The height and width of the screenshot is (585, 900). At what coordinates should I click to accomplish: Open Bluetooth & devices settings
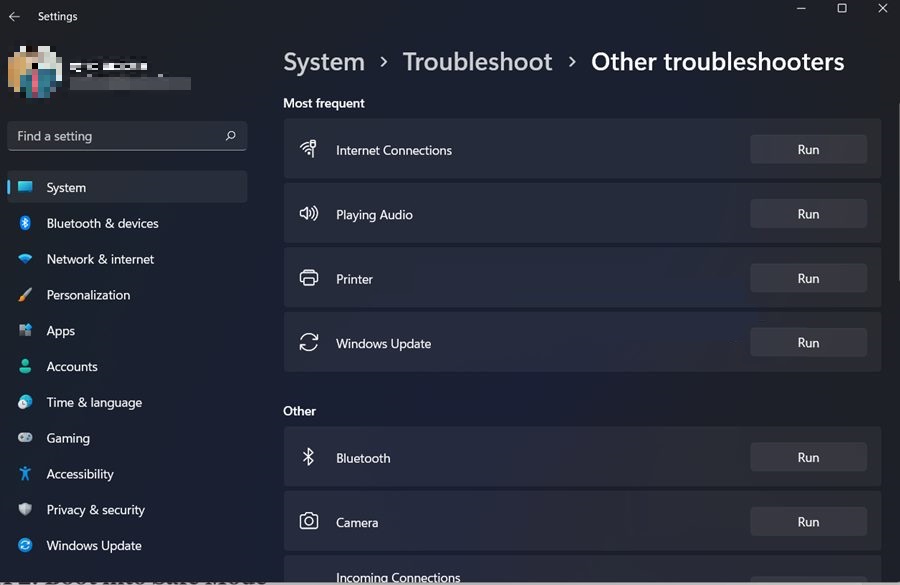point(127,223)
